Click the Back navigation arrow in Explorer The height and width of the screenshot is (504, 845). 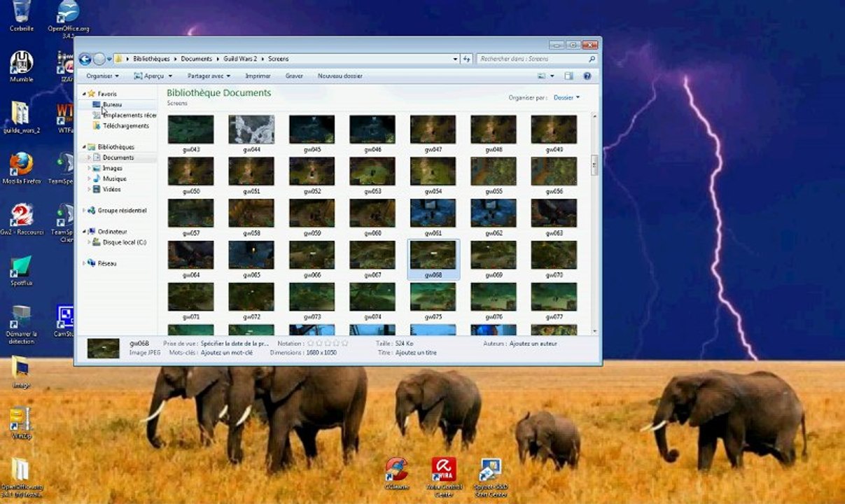click(85, 59)
